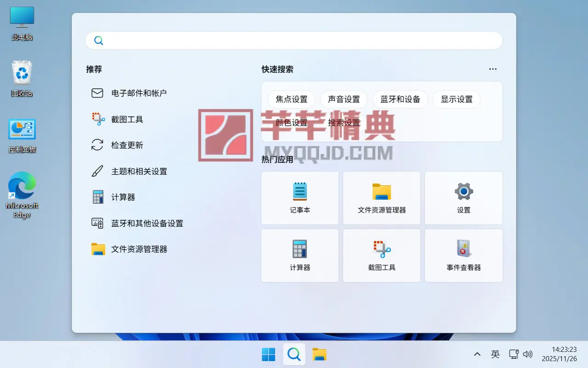Open File Explorer from the taskbar

tap(319, 354)
